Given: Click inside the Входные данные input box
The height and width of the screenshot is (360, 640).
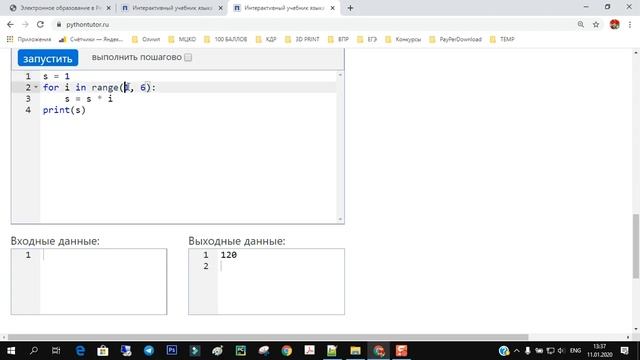Looking at the screenshot, I should pos(89,282).
